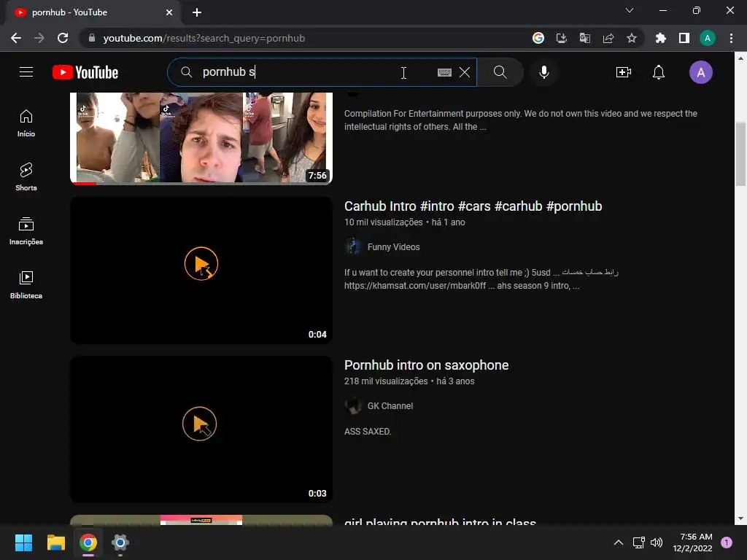Click "10 mil visualizações" text
Screen dimensions: 747x560
(384, 222)
